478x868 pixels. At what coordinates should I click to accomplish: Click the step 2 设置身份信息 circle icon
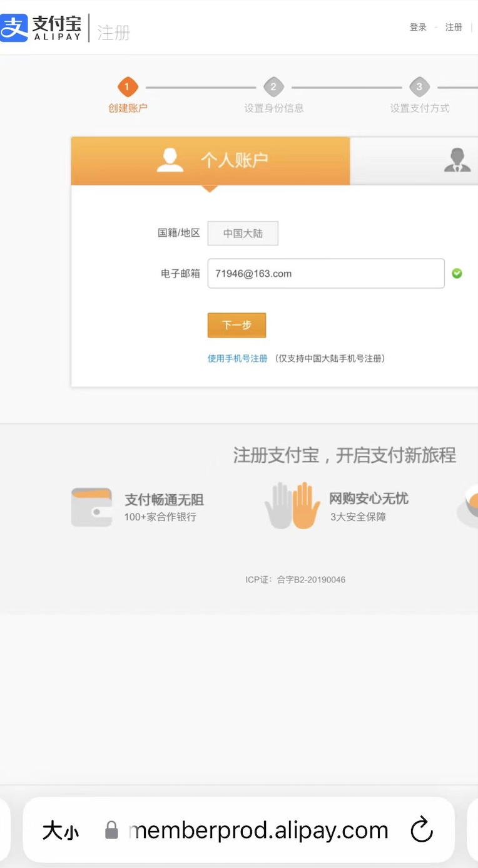pyautogui.click(x=273, y=87)
